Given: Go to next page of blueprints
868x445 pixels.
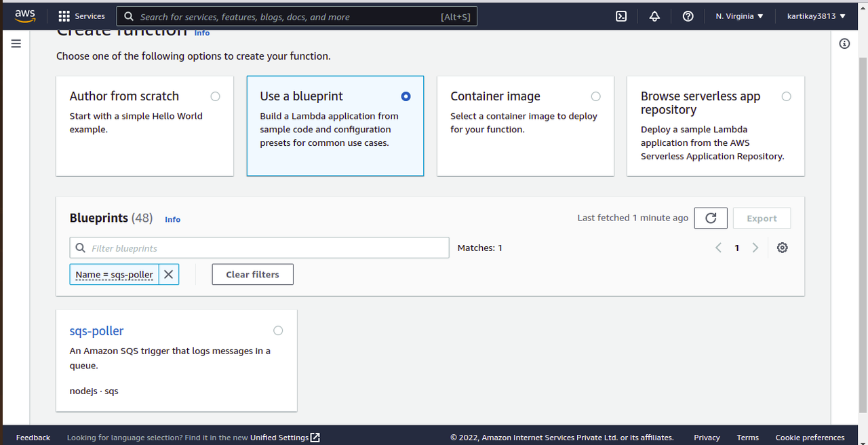Looking at the screenshot, I should pyautogui.click(x=755, y=248).
